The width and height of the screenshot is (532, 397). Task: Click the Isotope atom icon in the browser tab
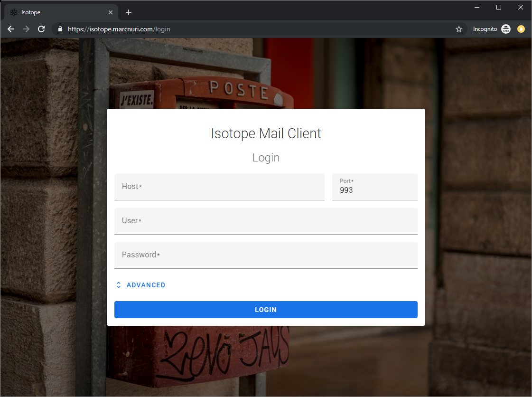point(13,12)
